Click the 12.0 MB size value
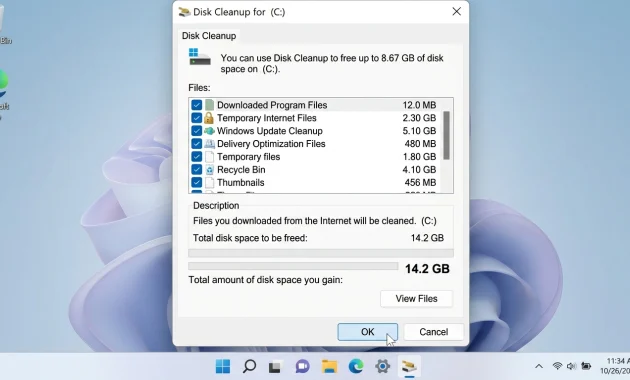This screenshot has width=630, height=380. [419, 105]
